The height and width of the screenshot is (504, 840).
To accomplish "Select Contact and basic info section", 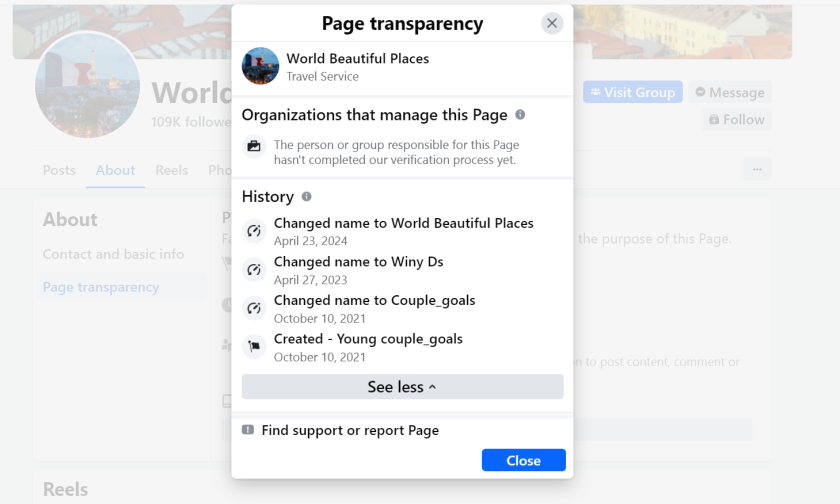I will (113, 254).
